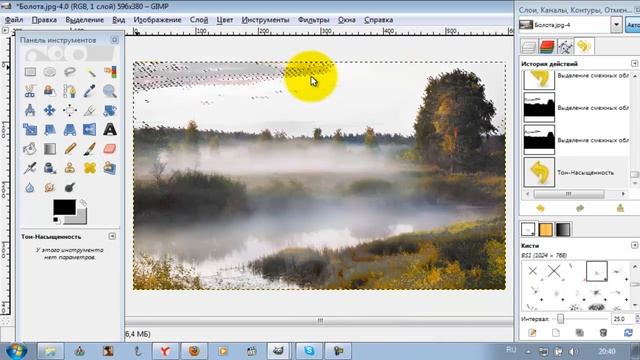
Task: Select the Paths tool
Action: coord(70,91)
